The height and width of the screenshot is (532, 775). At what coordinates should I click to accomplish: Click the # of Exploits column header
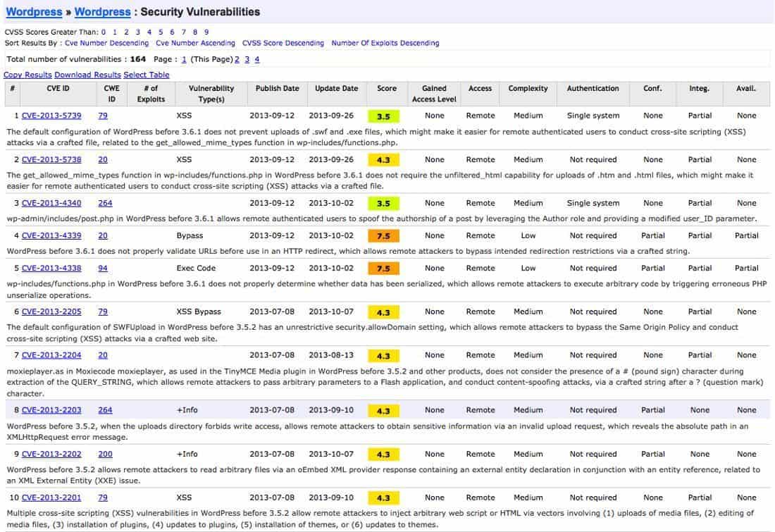tap(151, 94)
